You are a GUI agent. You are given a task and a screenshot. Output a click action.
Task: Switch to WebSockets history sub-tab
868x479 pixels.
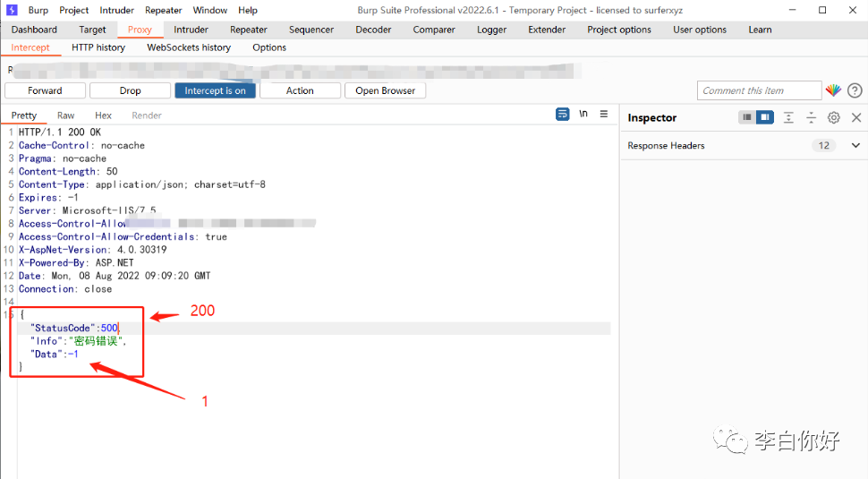pyautogui.click(x=189, y=47)
